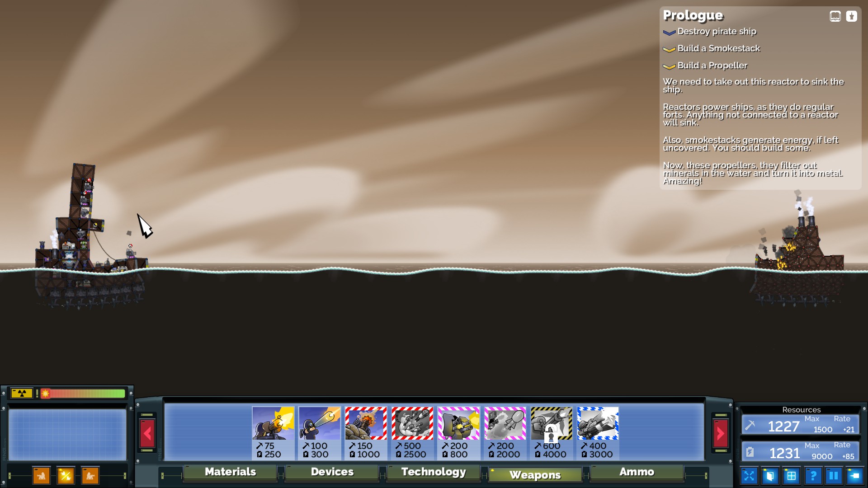Switch to the Materials tab
Screen dimensions: 868x488
[x=230, y=472]
